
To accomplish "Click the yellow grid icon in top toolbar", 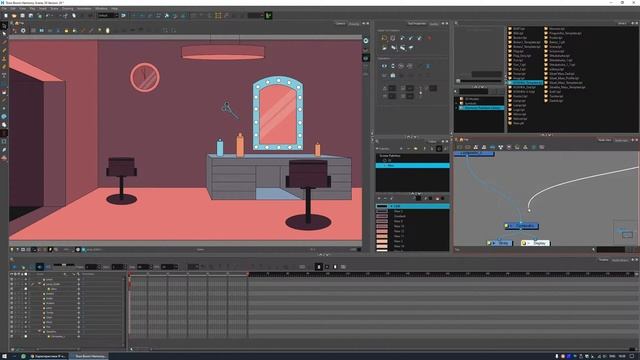I will pos(218,16).
